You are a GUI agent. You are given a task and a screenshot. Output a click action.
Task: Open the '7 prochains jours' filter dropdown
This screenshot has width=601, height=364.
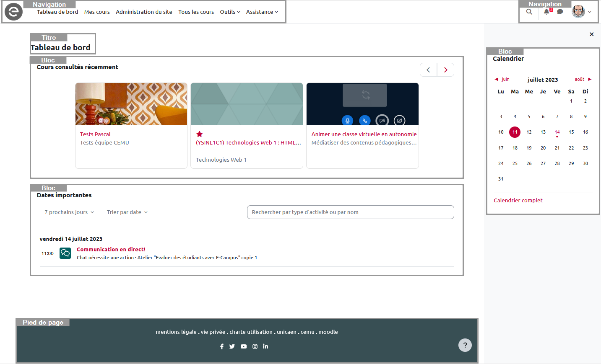(69, 212)
